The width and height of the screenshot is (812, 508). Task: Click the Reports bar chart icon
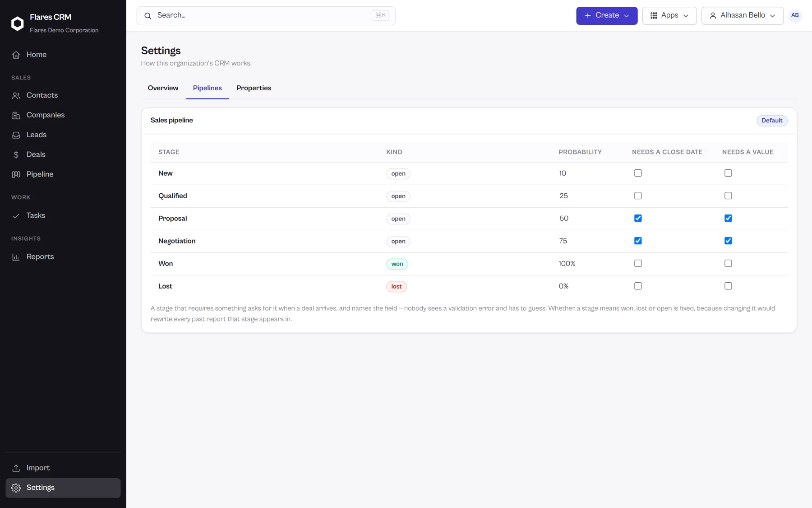pos(16,257)
